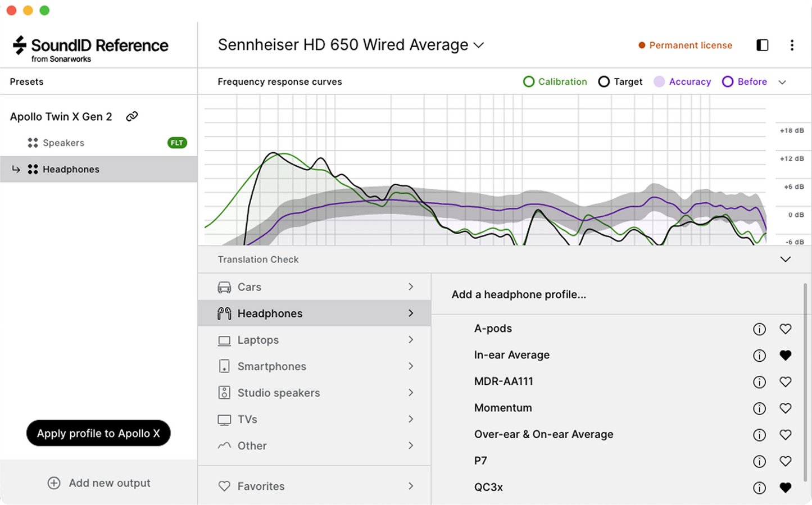The width and height of the screenshot is (812, 505).
Task: Click the Permanent license link
Action: (690, 45)
